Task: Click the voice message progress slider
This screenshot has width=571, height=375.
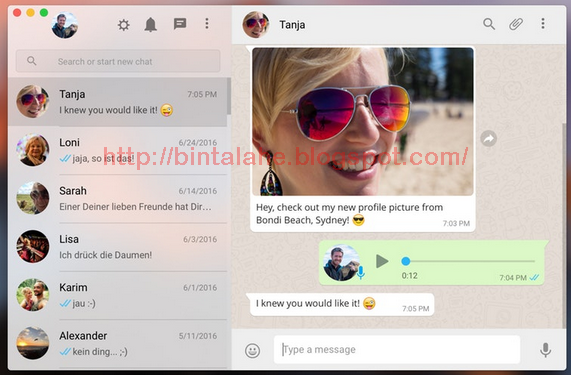Action: pyautogui.click(x=470, y=261)
